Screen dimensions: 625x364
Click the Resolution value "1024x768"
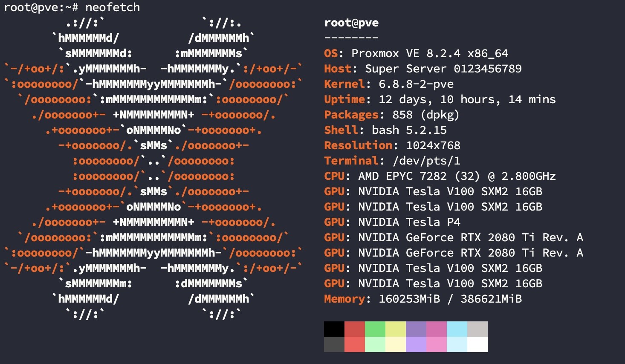433,146
